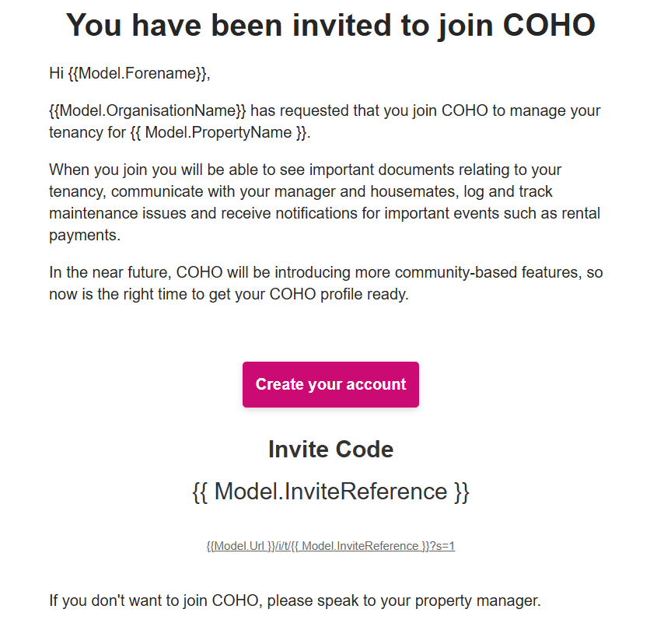Viewport: 671px width, 644px height.
Task: Click the Create your account button
Action: pyautogui.click(x=330, y=384)
